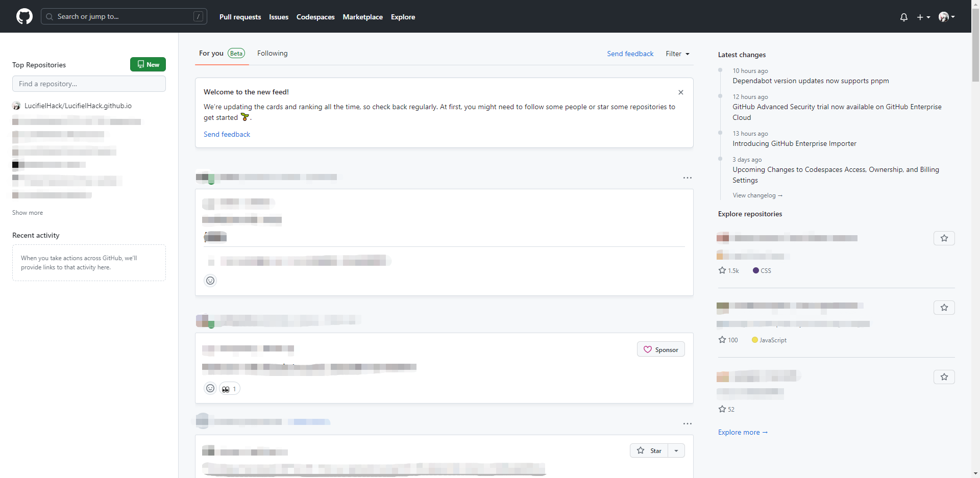Click Explore more link
Screen dimensions: 980x478
coord(743,432)
